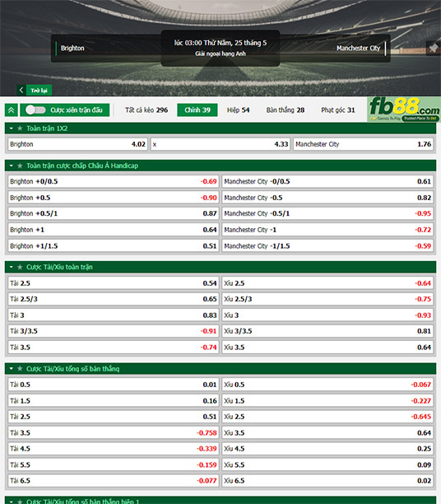This screenshot has width=441, height=504.
Task: Collapse the Châu Á Handicap section arrow
Action: click(12, 166)
